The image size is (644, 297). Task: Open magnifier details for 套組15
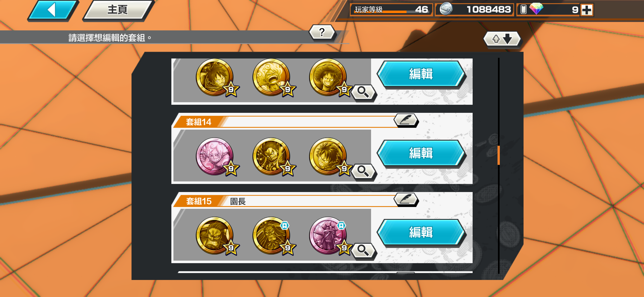click(363, 251)
